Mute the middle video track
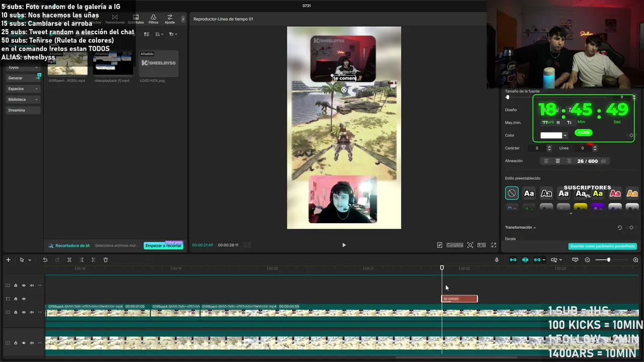This screenshot has height=362, width=644. click(32, 312)
